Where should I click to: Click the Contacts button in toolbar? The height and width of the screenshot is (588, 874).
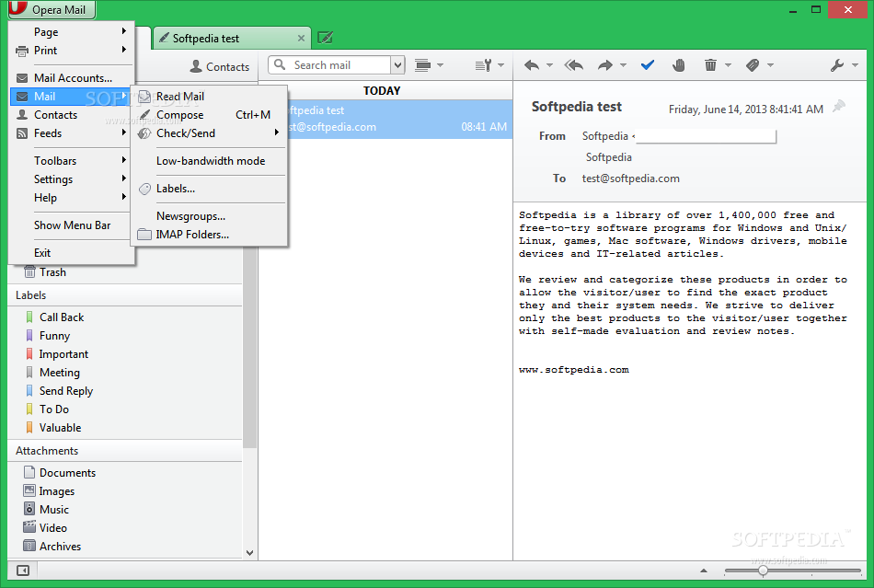[x=220, y=67]
